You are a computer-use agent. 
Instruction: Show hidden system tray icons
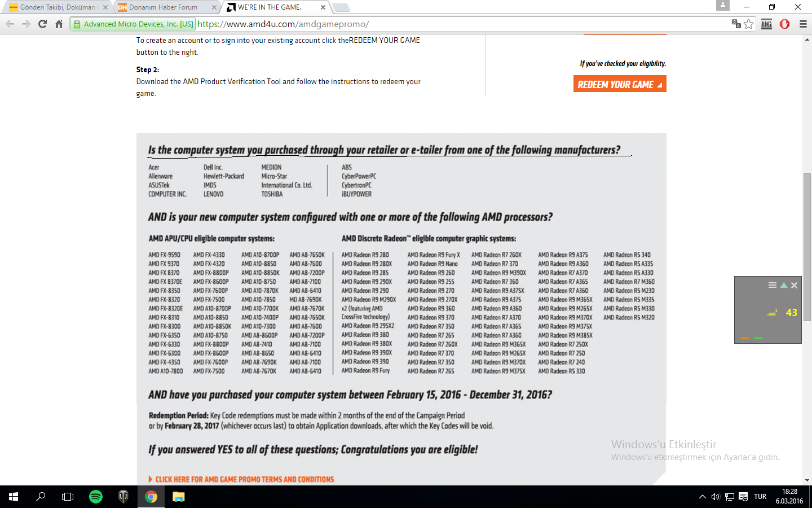click(x=702, y=497)
